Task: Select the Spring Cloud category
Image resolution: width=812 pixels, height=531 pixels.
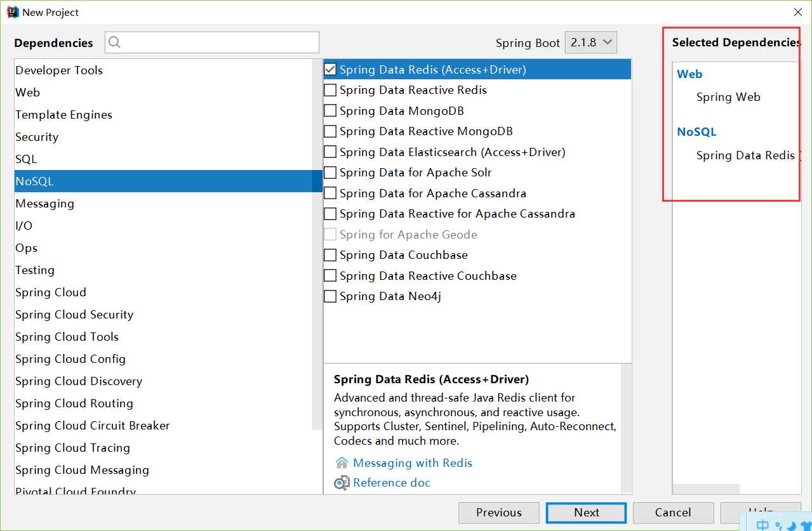Action: 164,292
